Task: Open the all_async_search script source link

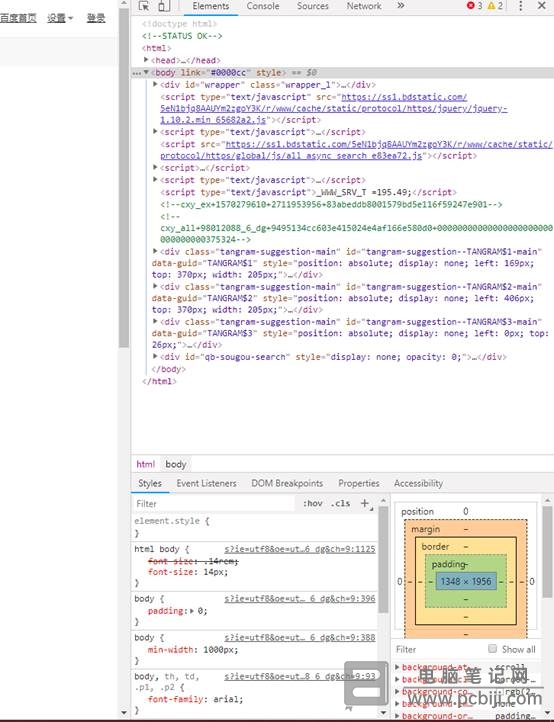Action: tap(356, 150)
